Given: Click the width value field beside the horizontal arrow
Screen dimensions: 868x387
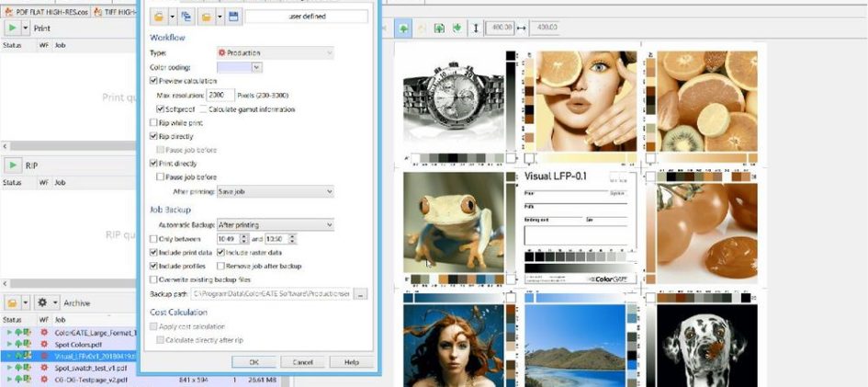Looking at the screenshot, I should (544, 28).
